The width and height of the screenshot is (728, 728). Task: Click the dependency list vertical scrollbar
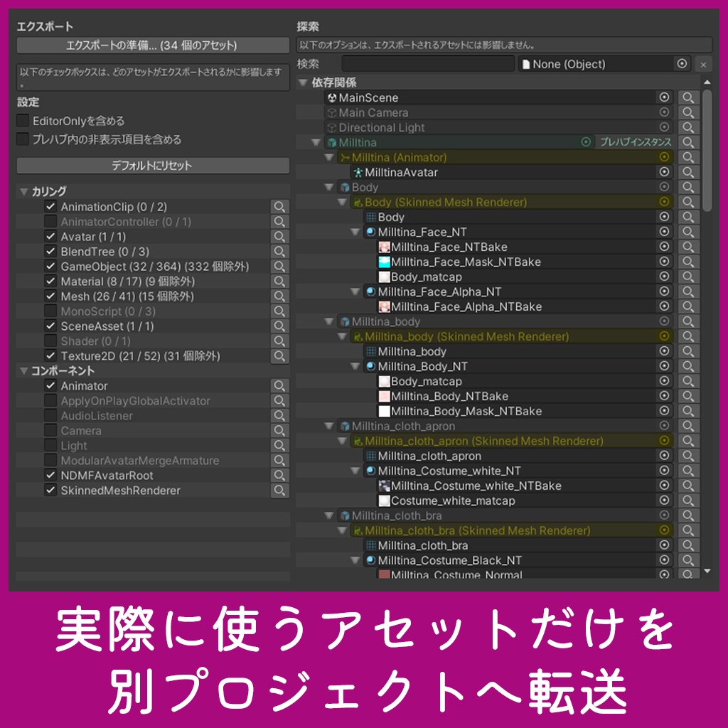point(707,151)
